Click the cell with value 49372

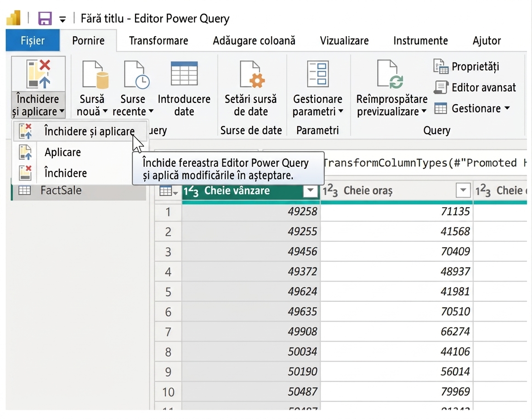point(251,272)
